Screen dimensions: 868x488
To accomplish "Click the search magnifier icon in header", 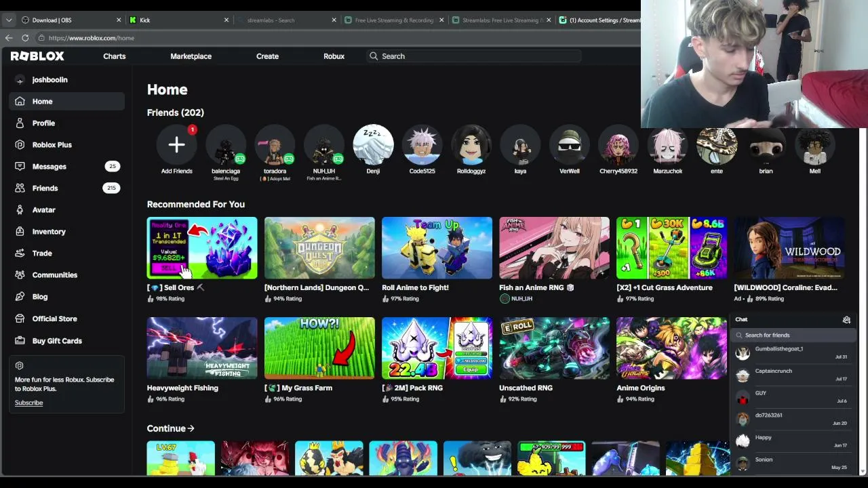I will point(374,56).
